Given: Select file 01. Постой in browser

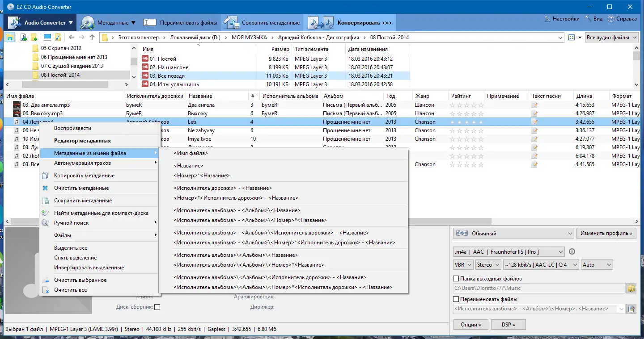Looking at the screenshot, I should pos(163,59).
